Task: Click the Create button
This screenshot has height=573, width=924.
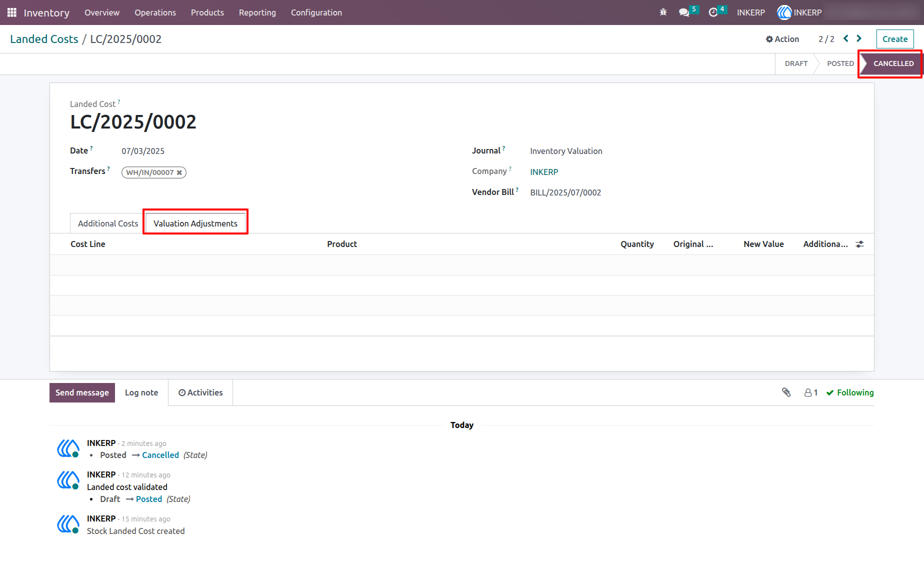Action: tap(895, 39)
